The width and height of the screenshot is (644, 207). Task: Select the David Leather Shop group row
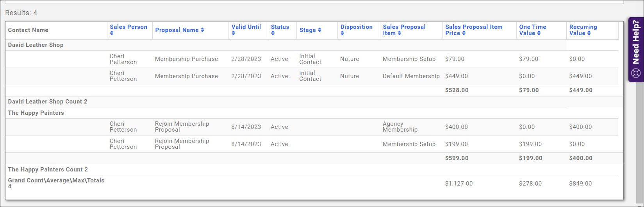pos(36,45)
